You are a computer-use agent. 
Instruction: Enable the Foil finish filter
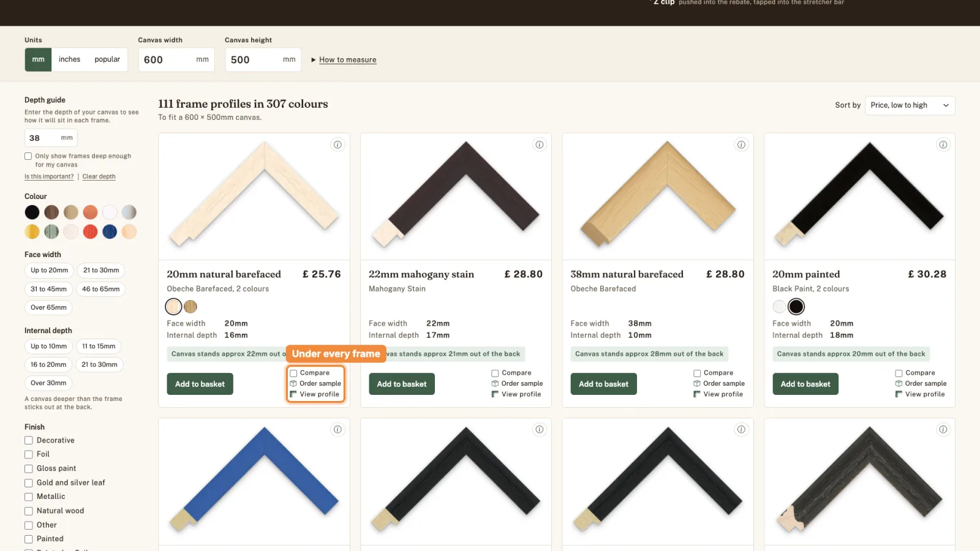(x=28, y=454)
